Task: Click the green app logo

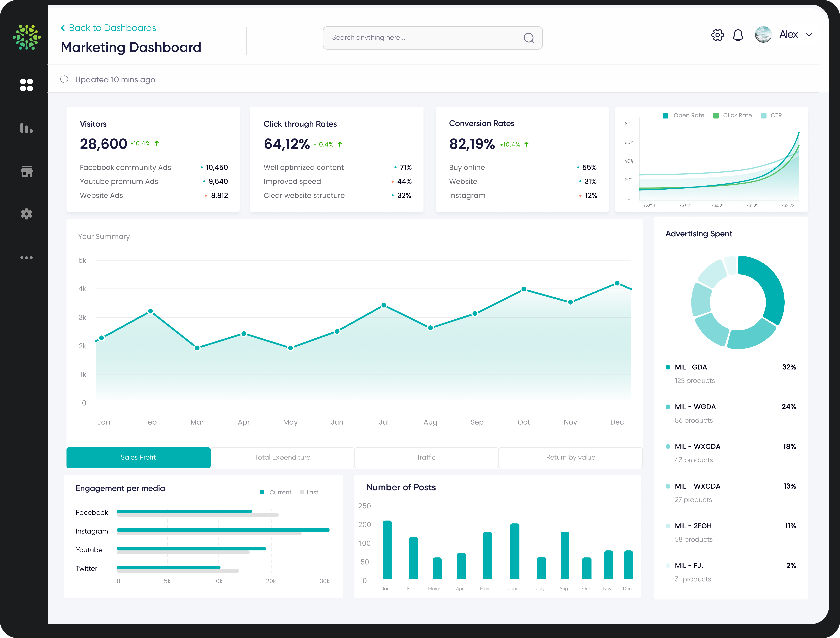Action: pyautogui.click(x=27, y=37)
